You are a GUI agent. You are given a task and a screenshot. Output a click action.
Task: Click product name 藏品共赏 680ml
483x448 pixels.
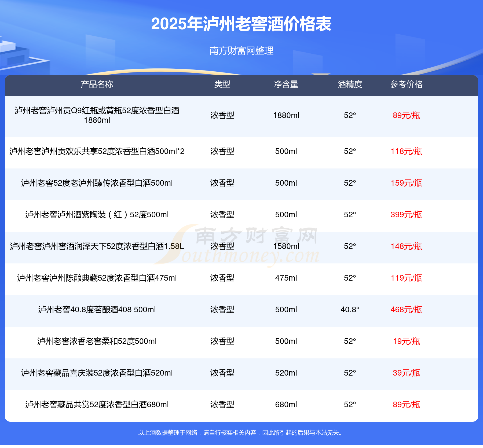[x=97, y=405]
